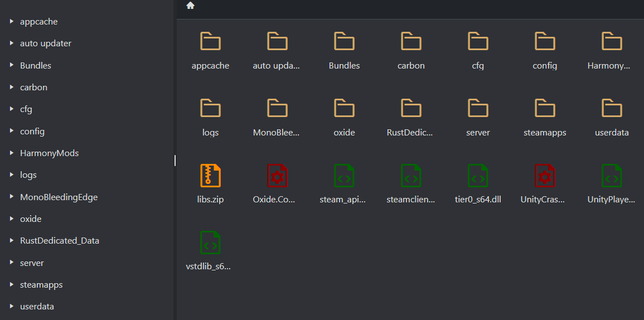Expand the HarmonyMods sidebar arrow
Screen dimensions: 644x320
12,153
